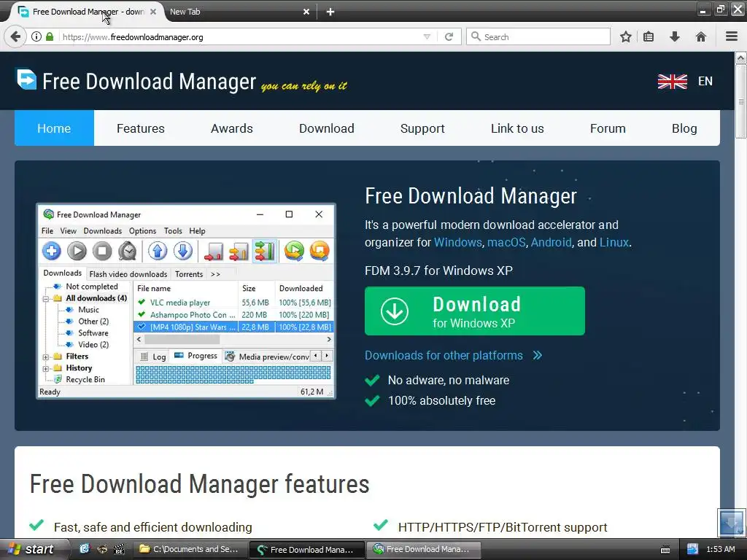This screenshot has width=747, height=560.
Task: Follow the Android platform link
Action: click(551, 242)
